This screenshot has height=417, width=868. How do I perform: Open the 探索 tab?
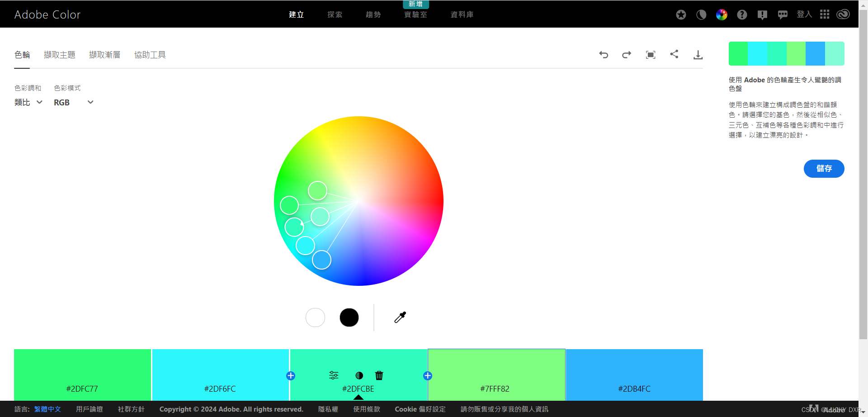coord(335,14)
